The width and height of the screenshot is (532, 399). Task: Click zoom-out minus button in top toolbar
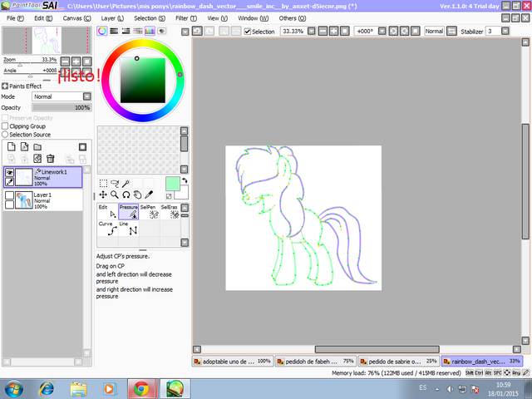[323, 32]
